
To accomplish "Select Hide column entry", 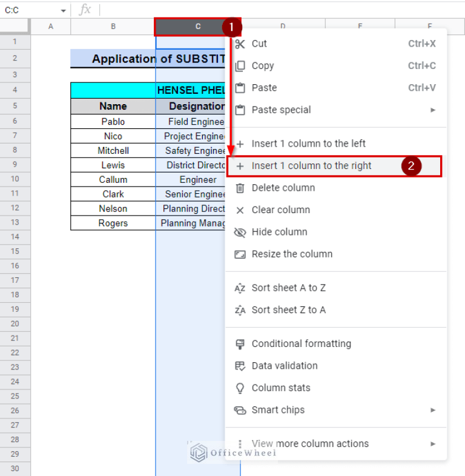I will (x=336, y=232).
